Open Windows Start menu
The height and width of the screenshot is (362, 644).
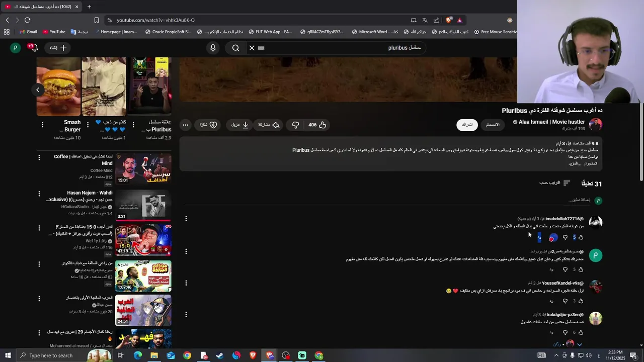pyautogui.click(x=8, y=355)
